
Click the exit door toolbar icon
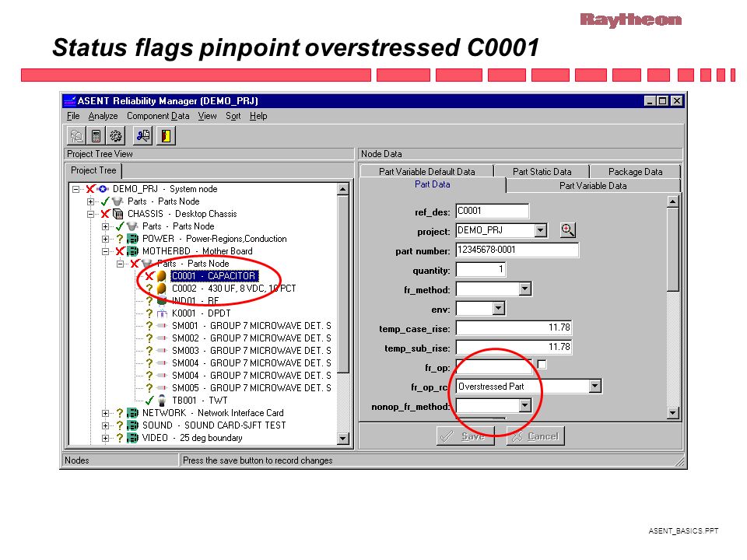pos(166,136)
